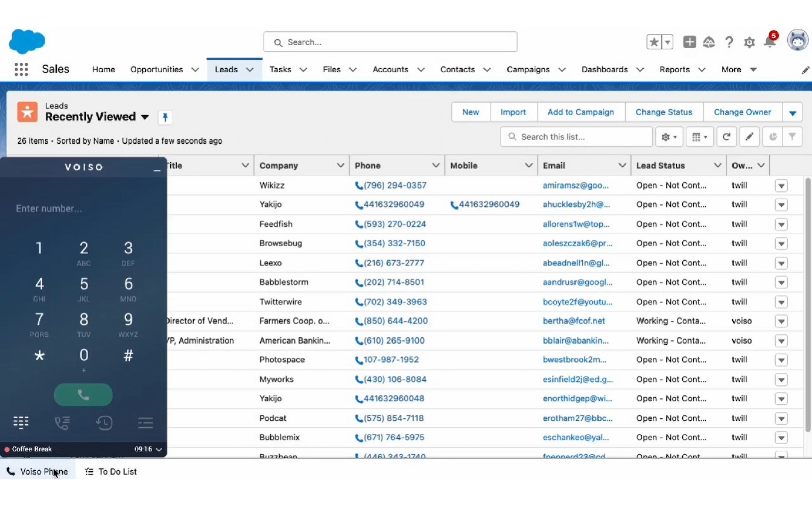This screenshot has height=507, width=812.
Task: Click the New lead button
Action: [x=471, y=112]
